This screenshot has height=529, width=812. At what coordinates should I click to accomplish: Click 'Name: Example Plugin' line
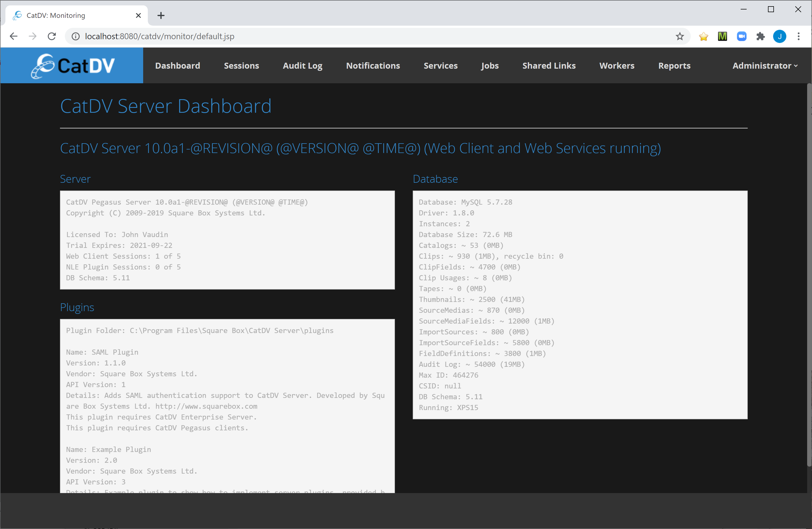coord(109,450)
